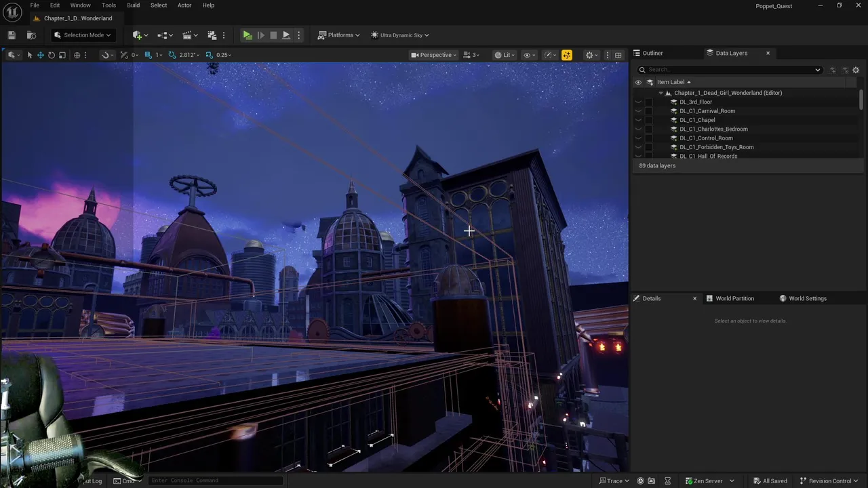Open the camera speed 3 dropdown
The image size is (868, 488).
pos(471,55)
